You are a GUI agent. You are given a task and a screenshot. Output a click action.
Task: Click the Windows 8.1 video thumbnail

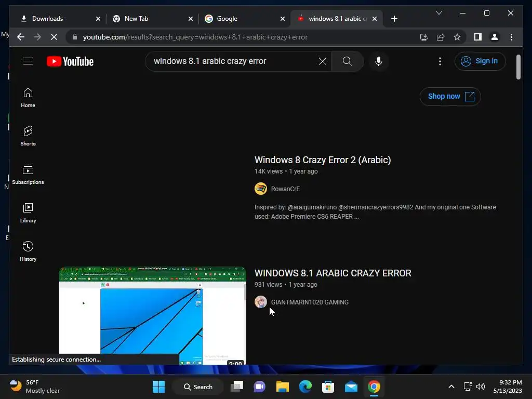click(153, 315)
